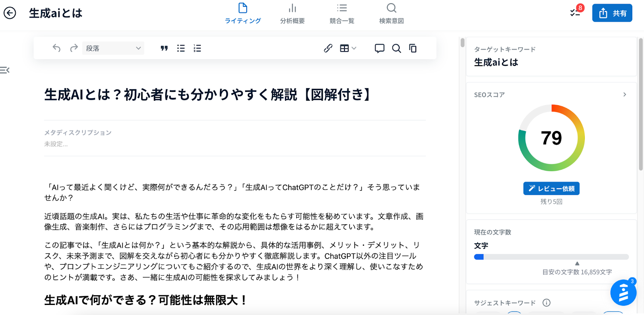Open the ライティング tab
This screenshot has width=644, height=315.
coord(243,13)
